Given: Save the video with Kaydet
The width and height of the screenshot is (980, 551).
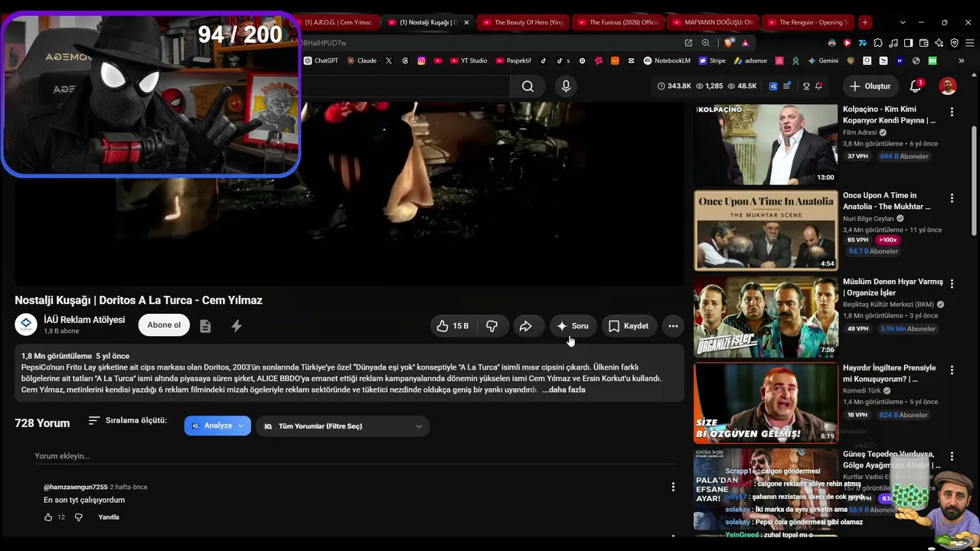Looking at the screenshot, I should click(629, 326).
